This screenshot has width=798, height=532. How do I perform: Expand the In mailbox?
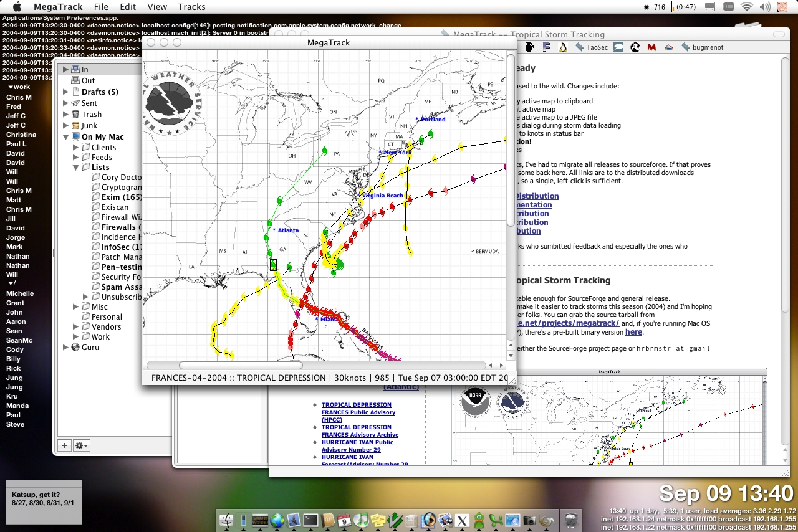tap(65, 69)
